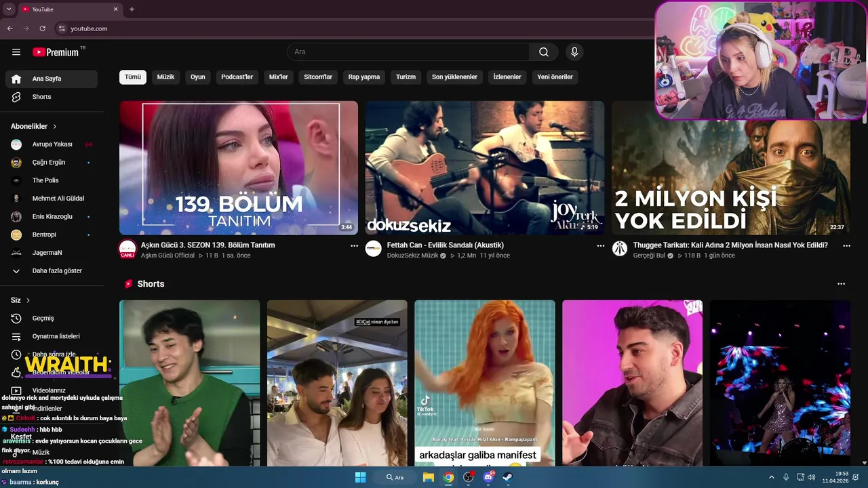This screenshot has height=488, width=868.
Task: Open the YouTube hamburger guide menu
Action: [16, 52]
